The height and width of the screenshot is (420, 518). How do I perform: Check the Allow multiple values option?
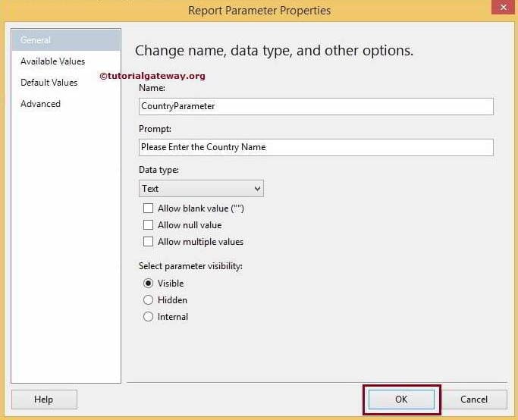(148, 242)
